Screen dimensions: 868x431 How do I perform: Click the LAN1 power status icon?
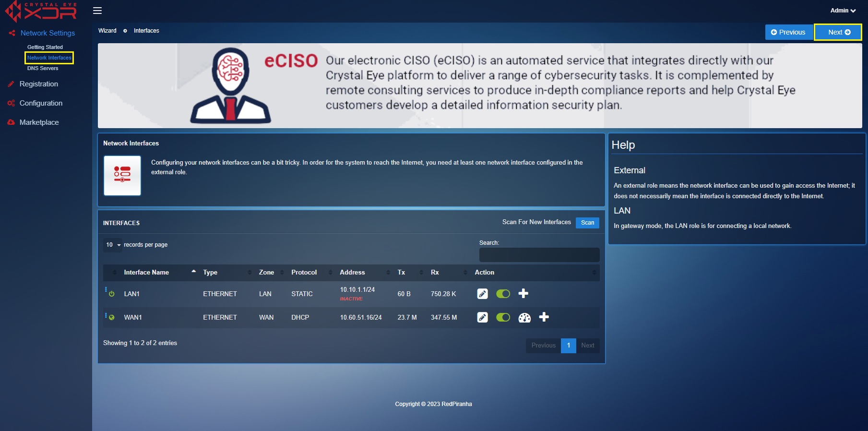click(x=112, y=294)
